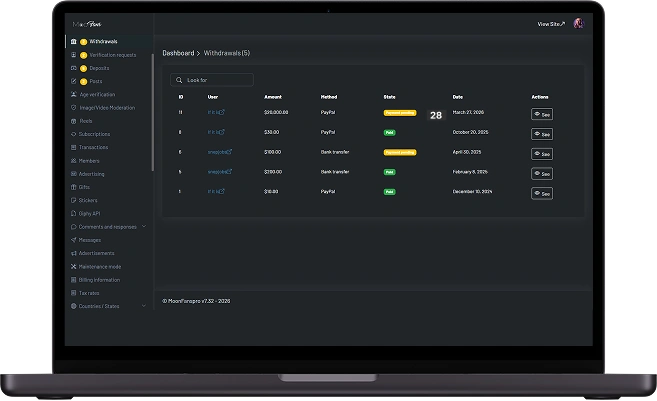Expand Countries / States chevron
Viewport: 657px width, 401px height.
[144, 306]
